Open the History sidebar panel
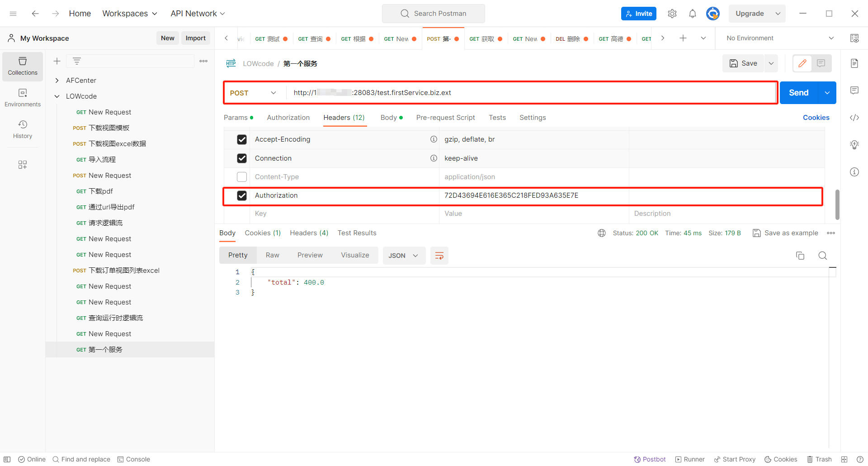Screen dimensions: 868x466 pyautogui.click(x=23, y=129)
